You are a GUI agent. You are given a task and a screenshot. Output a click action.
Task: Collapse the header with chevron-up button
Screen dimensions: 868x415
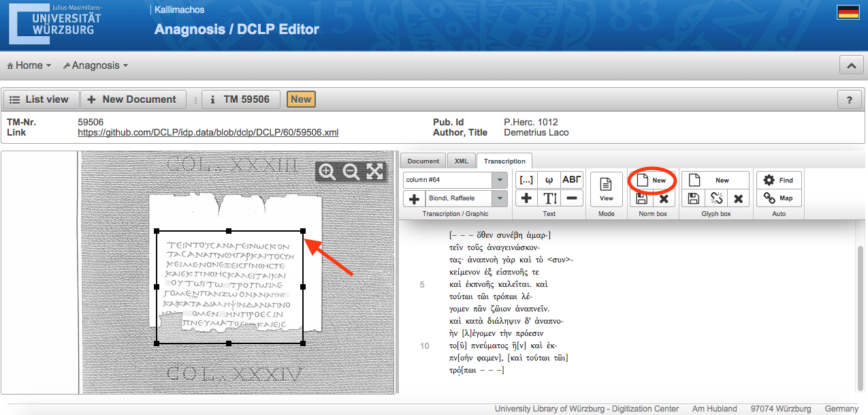click(851, 66)
